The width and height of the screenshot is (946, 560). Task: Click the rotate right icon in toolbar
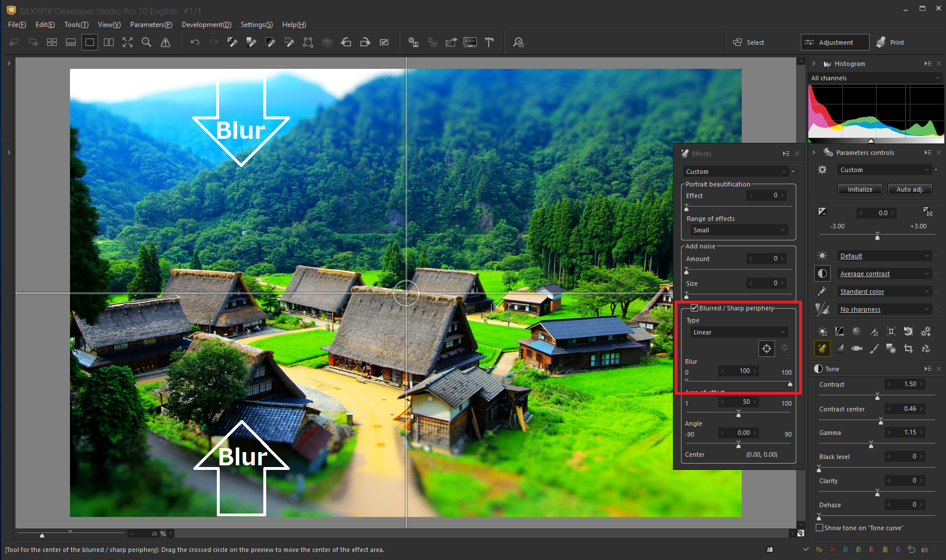[x=365, y=42]
